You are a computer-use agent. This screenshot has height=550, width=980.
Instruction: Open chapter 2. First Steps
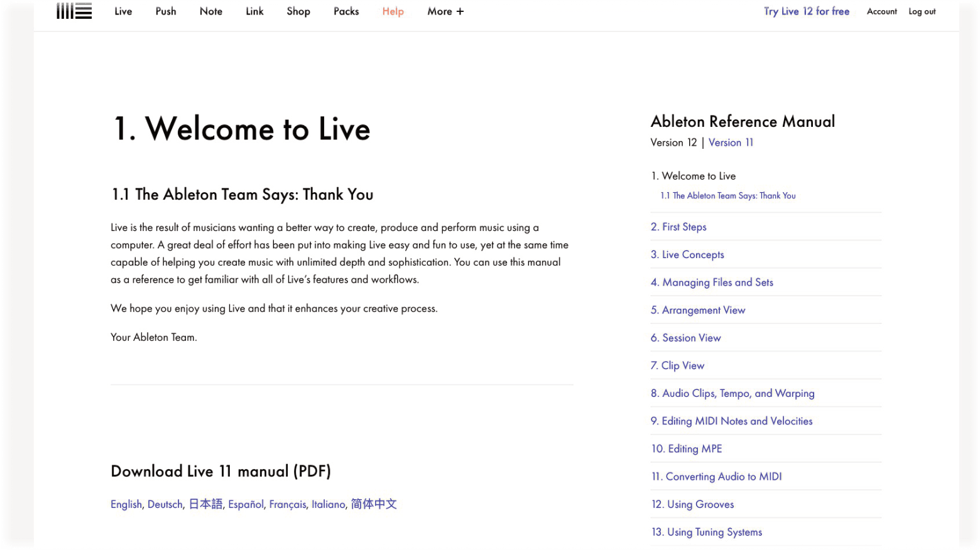[678, 227]
